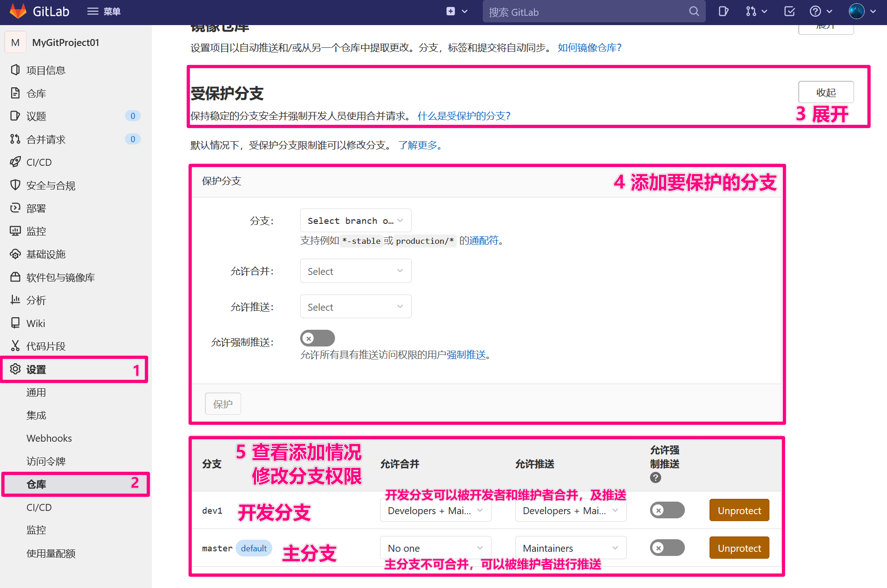The image size is (887, 588).
Task: Click the CI/CD rocket icon
Action: pyautogui.click(x=15, y=162)
